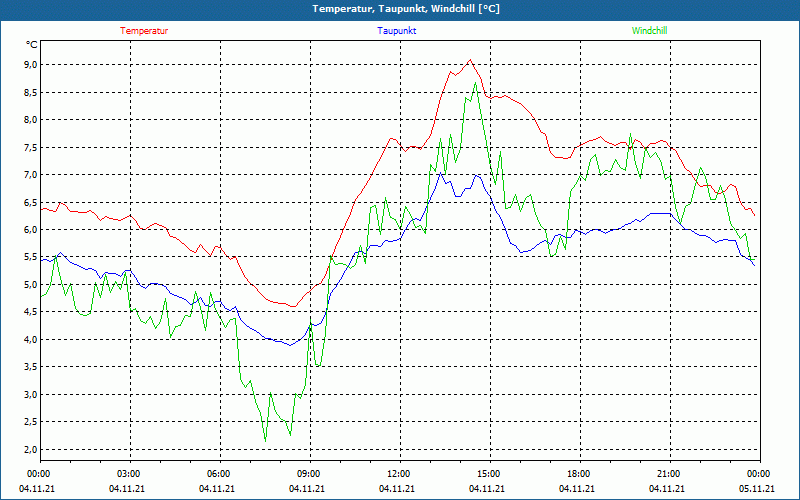Image resolution: width=800 pixels, height=500 pixels.
Task: Click the 09:00 time axis label
Action: (307, 473)
